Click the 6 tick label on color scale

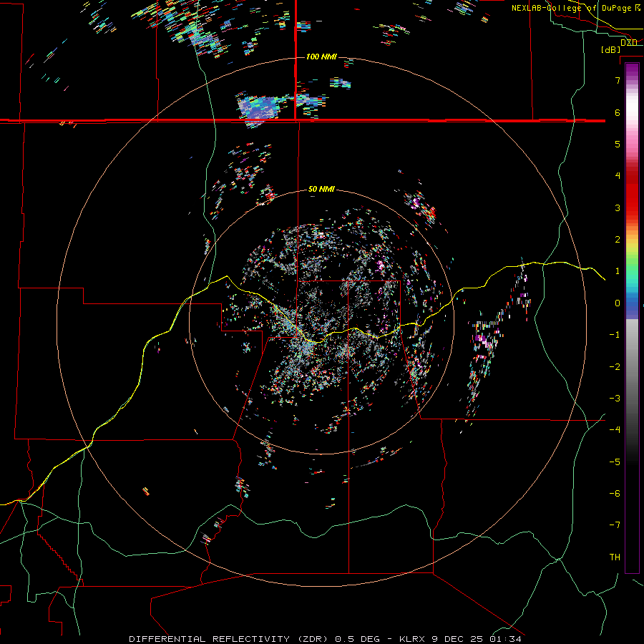(x=618, y=112)
